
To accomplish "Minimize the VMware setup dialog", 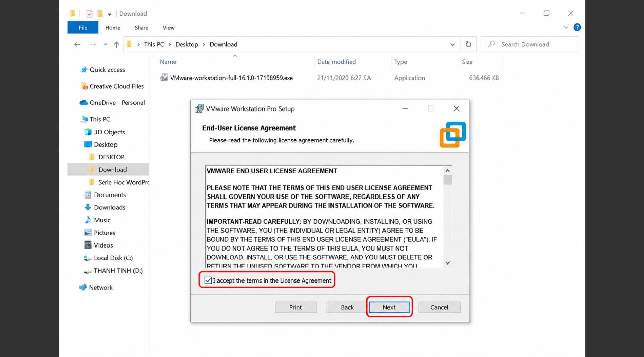I will (x=405, y=108).
